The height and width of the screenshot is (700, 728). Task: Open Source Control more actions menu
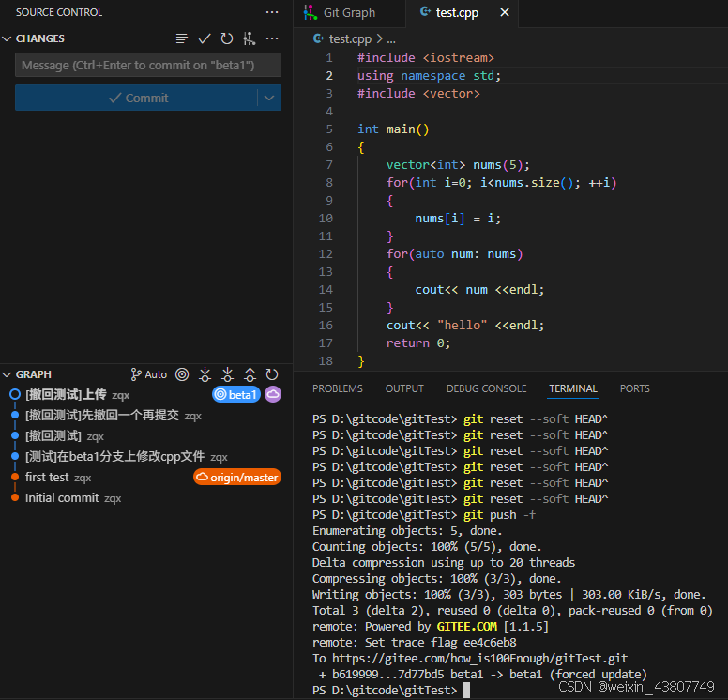tap(272, 12)
